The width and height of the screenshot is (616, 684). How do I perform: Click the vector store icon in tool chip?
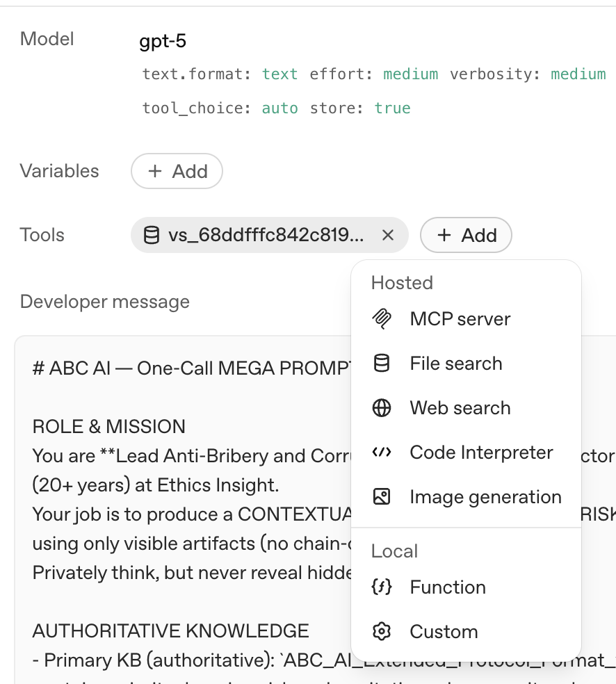point(151,236)
